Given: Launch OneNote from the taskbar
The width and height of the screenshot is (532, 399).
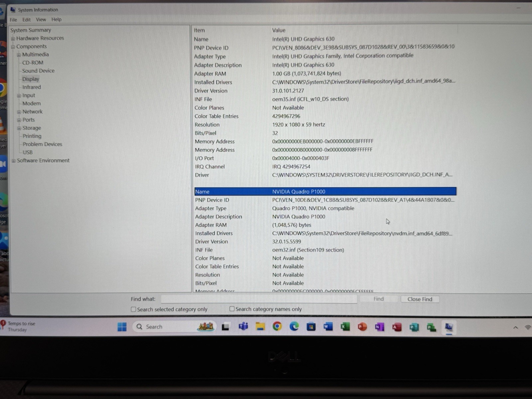Looking at the screenshot, I should click(x=379, y=328).
